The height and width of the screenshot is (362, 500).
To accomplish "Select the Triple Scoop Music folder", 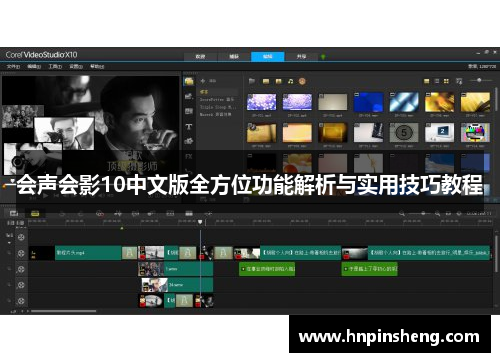I will point(218,107).
